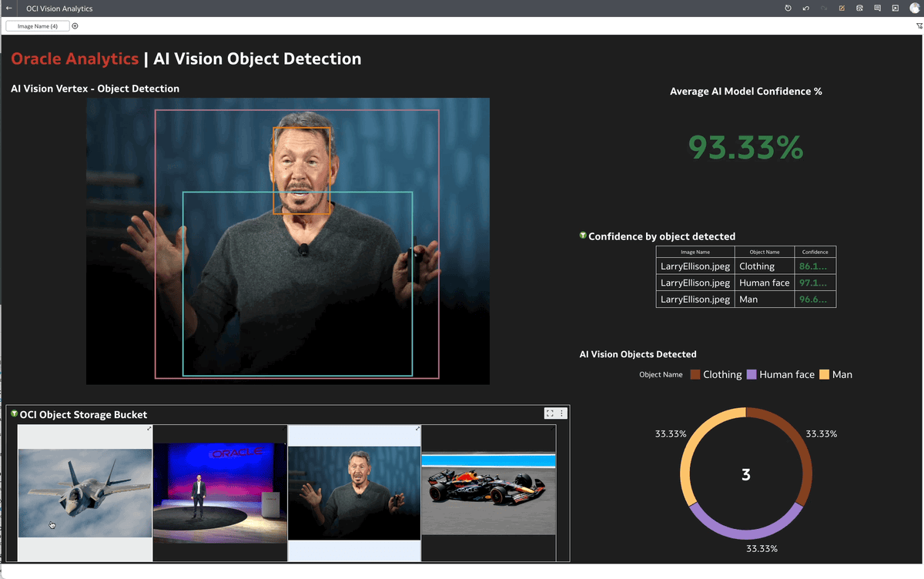Click the maximize button on OCI Object Storage Bucket

(551, 413)
